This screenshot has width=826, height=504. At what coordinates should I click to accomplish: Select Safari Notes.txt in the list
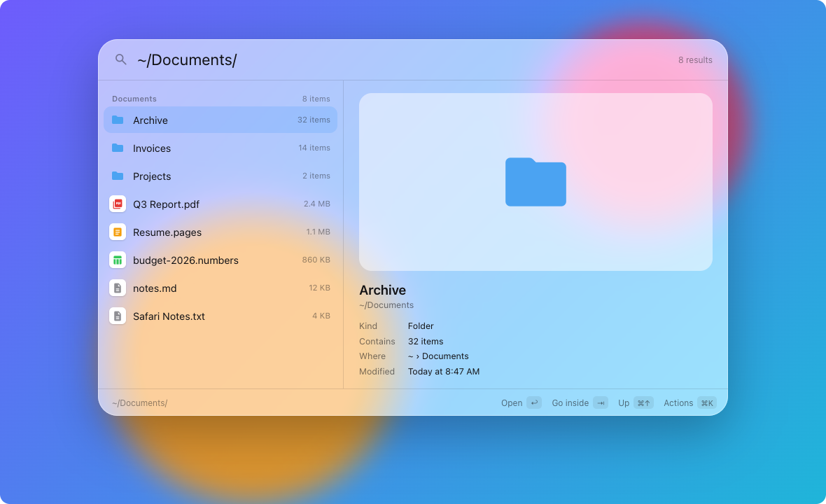point(220,316)
